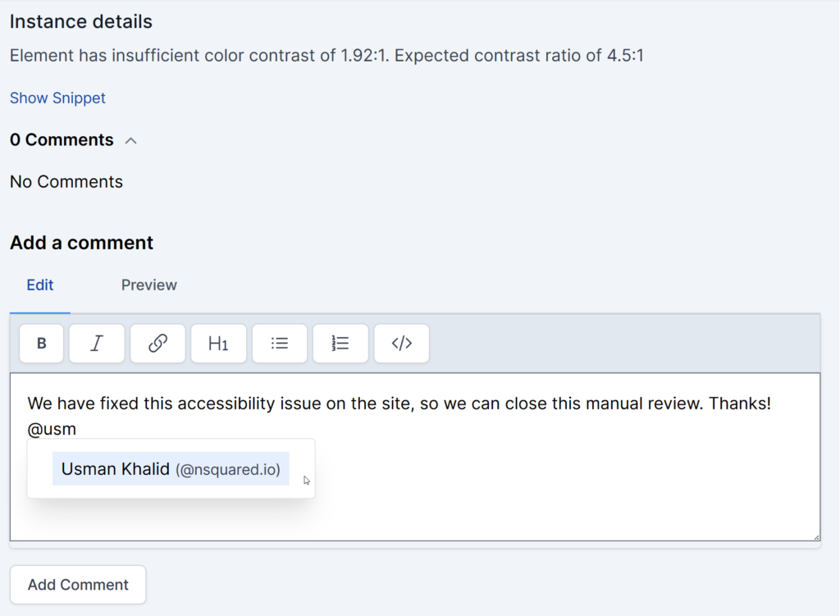
Task: Switch to the Preview tab
Action: click(148, 285)
